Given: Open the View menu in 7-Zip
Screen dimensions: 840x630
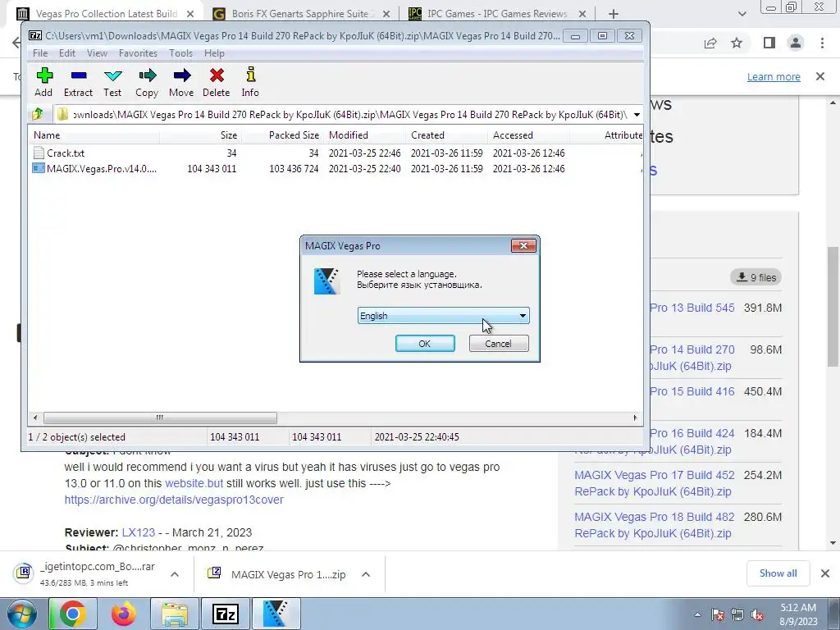Looking at the screenshot, I should coord(97,53).
